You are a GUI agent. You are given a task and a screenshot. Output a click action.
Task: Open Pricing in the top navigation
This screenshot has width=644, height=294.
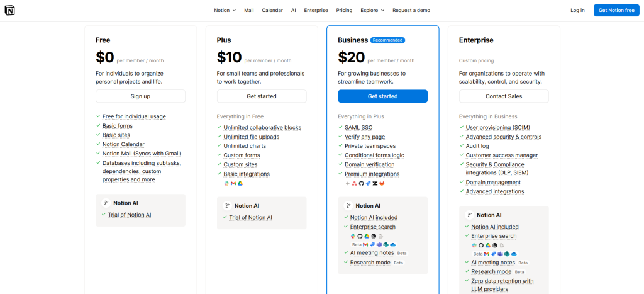point(344,10)
